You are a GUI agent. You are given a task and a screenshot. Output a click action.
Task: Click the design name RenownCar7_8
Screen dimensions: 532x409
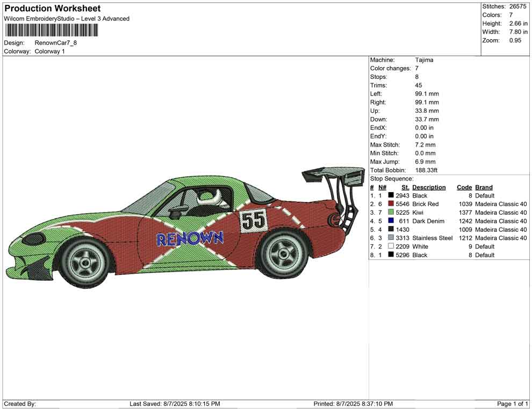pos(56,43)
